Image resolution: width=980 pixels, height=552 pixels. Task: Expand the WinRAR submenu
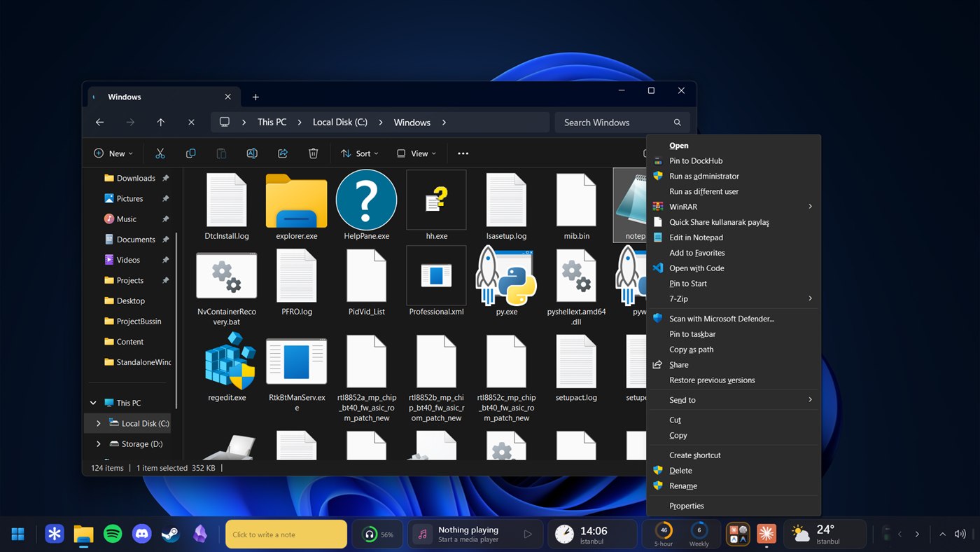pyautogui.click(x=734, y=207)
